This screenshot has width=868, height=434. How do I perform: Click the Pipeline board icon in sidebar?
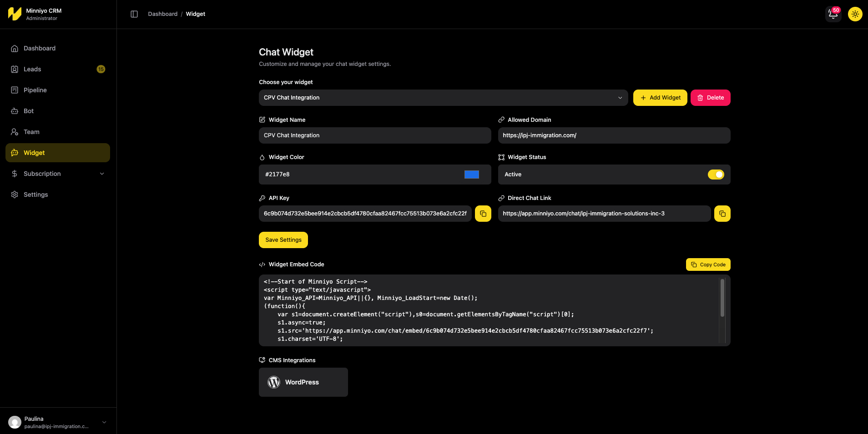click(x=15, y=90)
